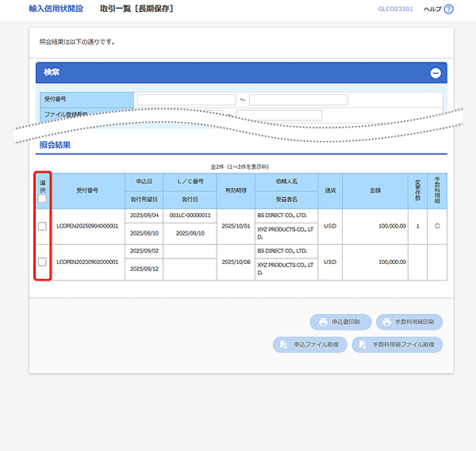Screen dimensions: 476x451
Task: Click the printer icon on 手数料明細印刷
Action: click(x=386, y=322)
